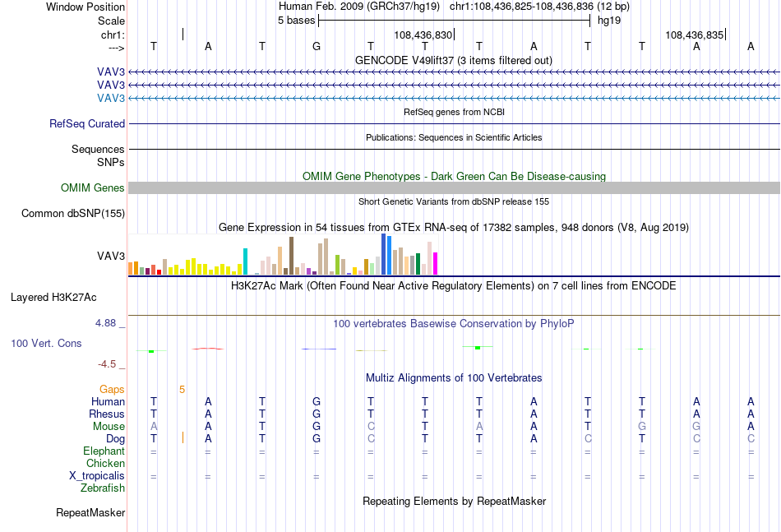Click the Rhesus species alignment label
The height and width of the screenshot is (532, 781).
click(107, 414)
